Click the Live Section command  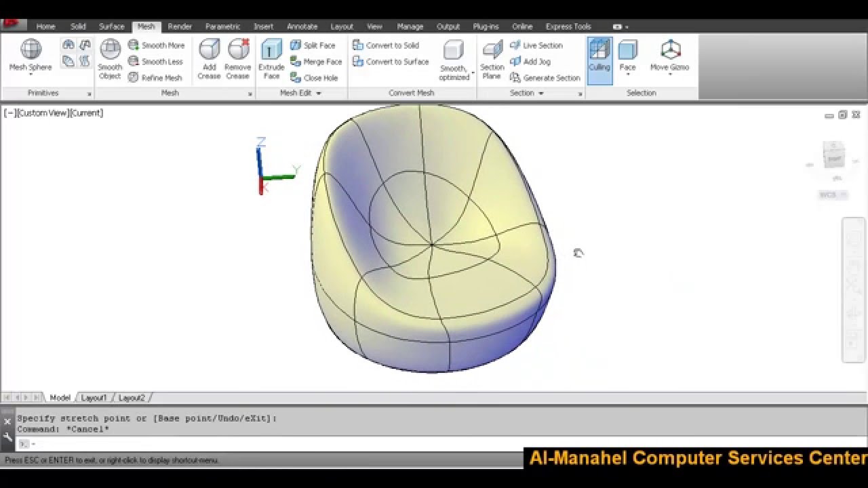[536, 45]
